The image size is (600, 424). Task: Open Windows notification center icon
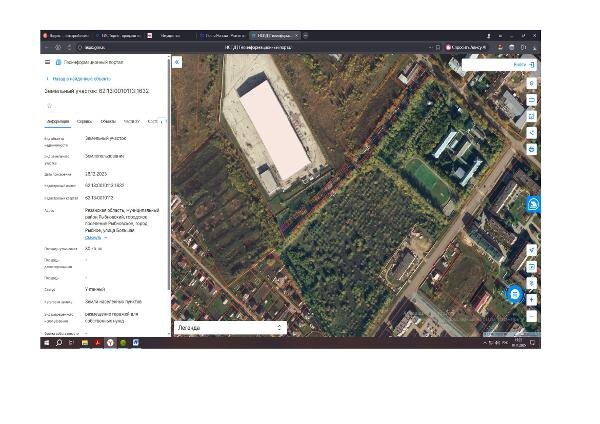[532, 343]
